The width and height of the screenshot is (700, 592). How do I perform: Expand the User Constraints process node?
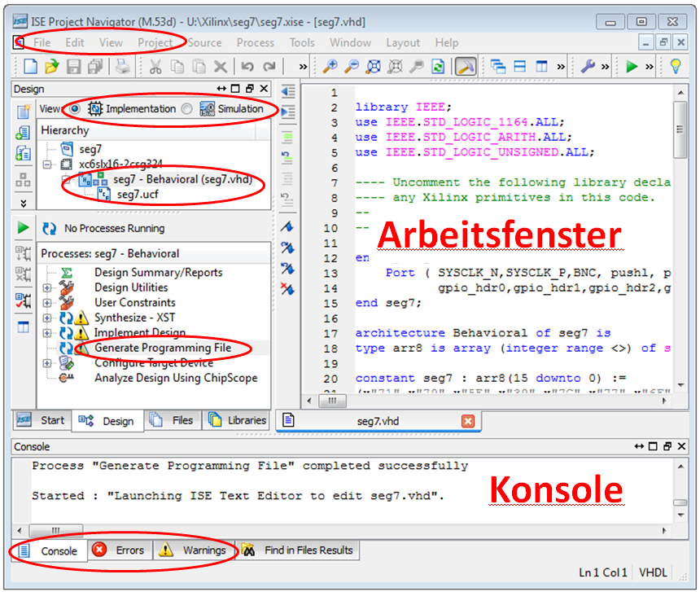pos(47,303)
